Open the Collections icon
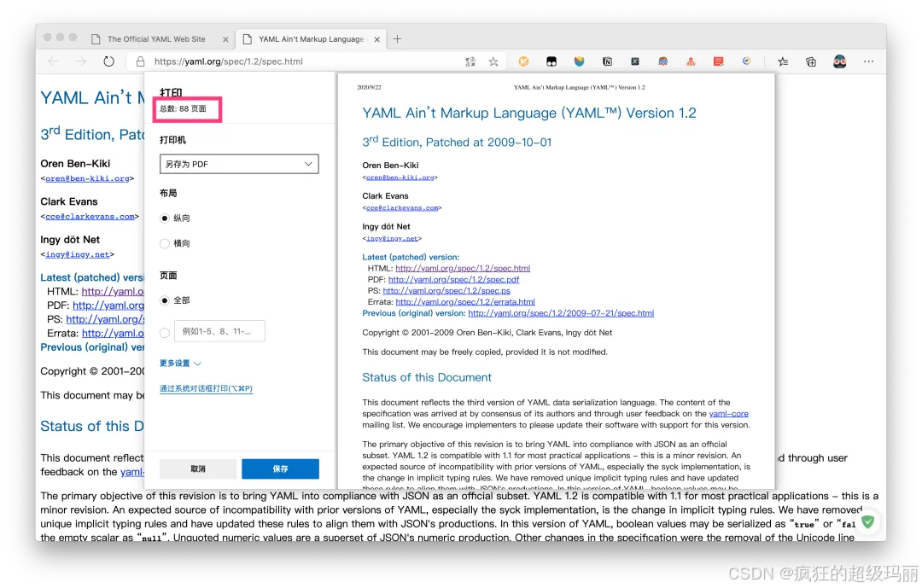Viewport: 922px width, 588px height. (811, 61)
